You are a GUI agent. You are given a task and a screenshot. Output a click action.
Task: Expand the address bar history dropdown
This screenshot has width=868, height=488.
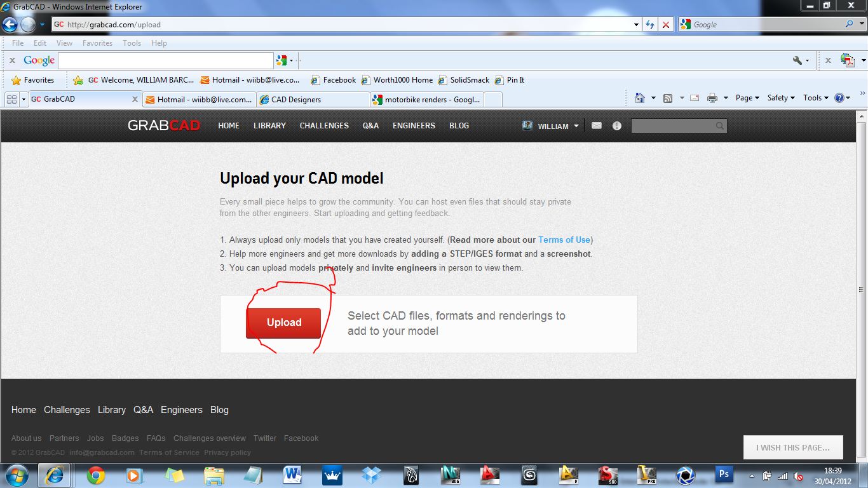[637, 25]
